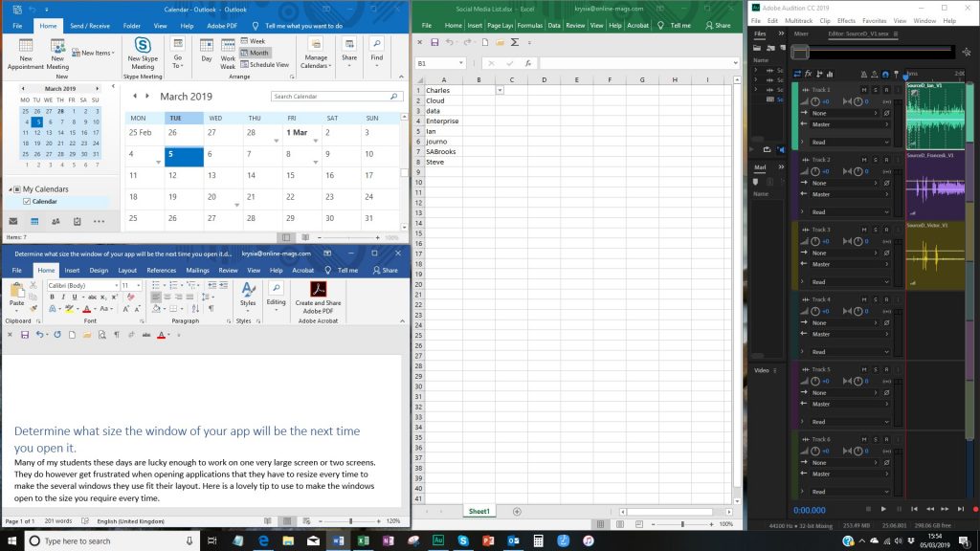This screenshot has width=980, height=551.
Task: Toggle the metronome in Audition's multitrack toolbar
Action: click(864, 74)
